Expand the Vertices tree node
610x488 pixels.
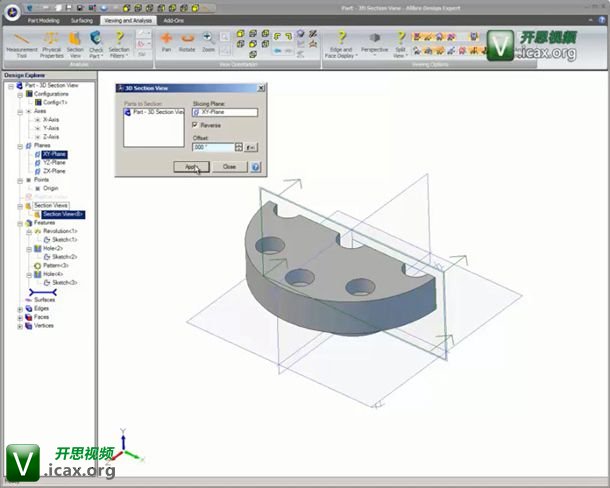click(x=20, y=327)
